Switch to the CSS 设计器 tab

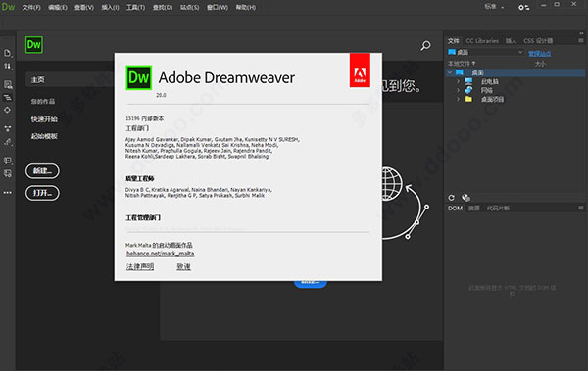[538, 41]
